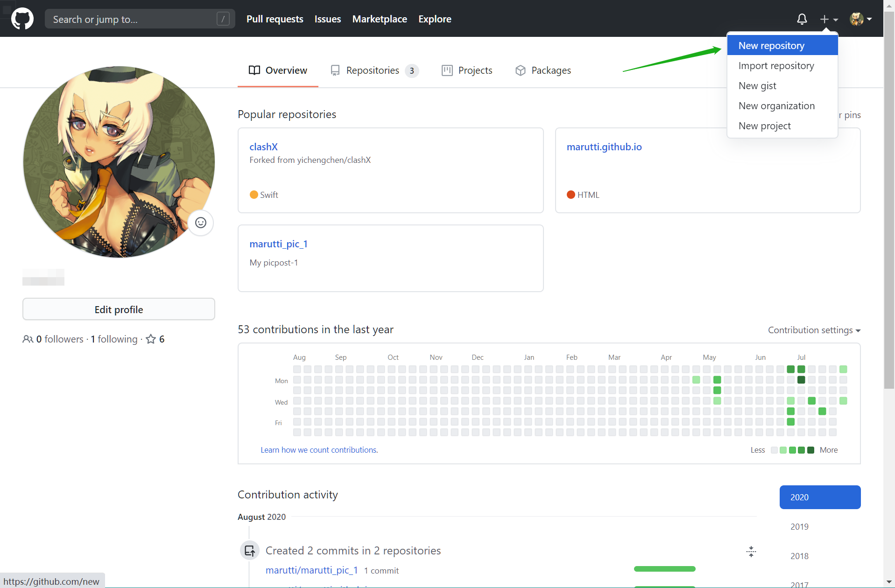Choose New gist
Viewport: 895px width, 588px height.
pos(782,86)
